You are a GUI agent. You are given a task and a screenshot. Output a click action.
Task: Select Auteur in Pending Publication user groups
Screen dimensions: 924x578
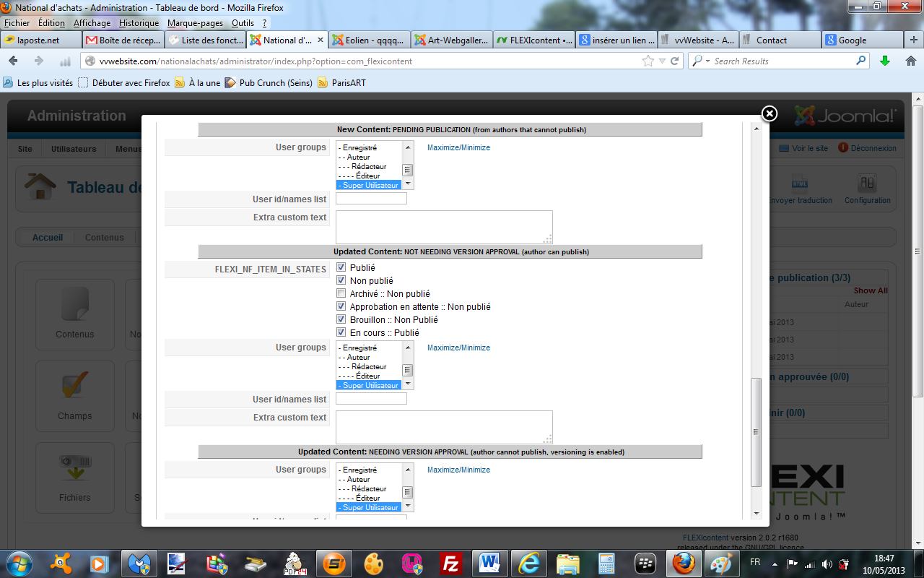click(369, 157)
